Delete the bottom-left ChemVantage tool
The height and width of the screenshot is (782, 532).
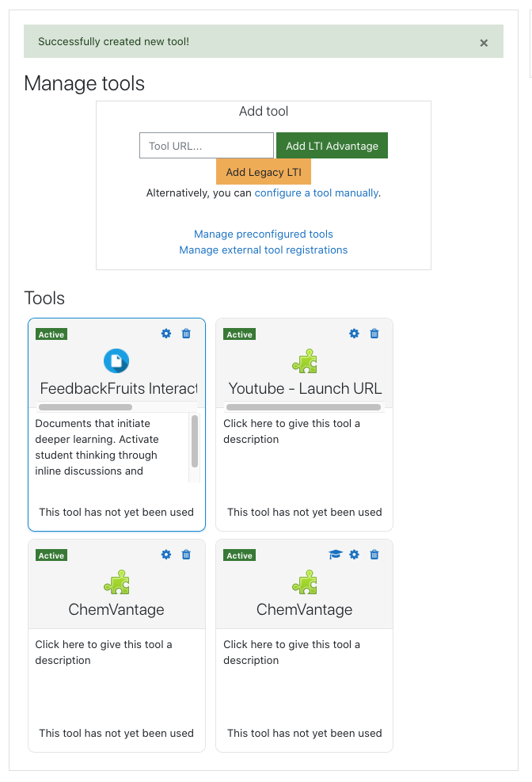[x=186, y=555]
